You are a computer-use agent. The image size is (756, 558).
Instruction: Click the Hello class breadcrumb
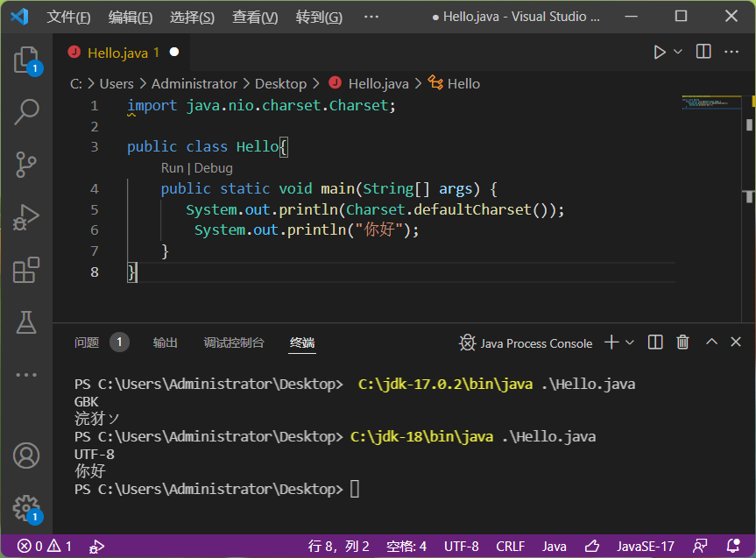tap(455, 84)
